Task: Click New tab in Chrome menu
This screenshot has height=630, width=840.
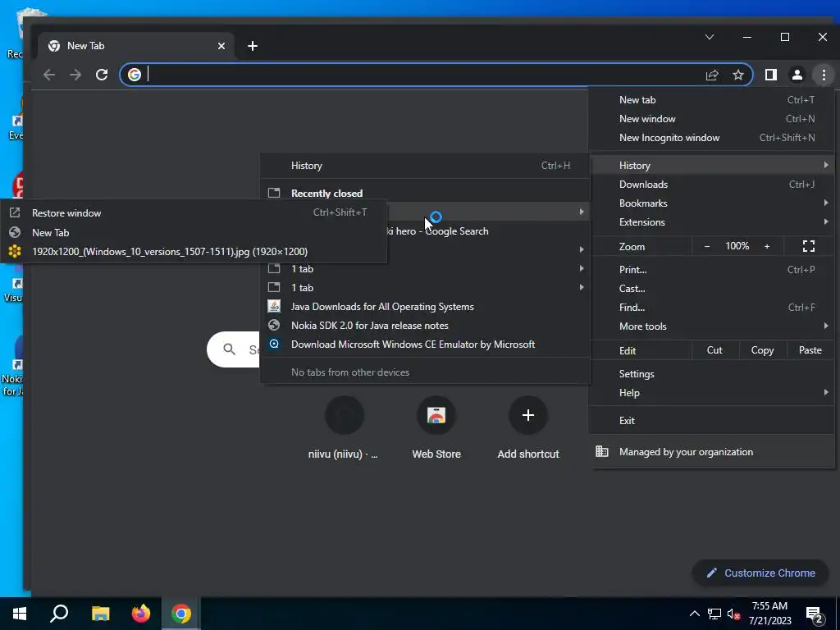Action: click(x=711, y=99)
